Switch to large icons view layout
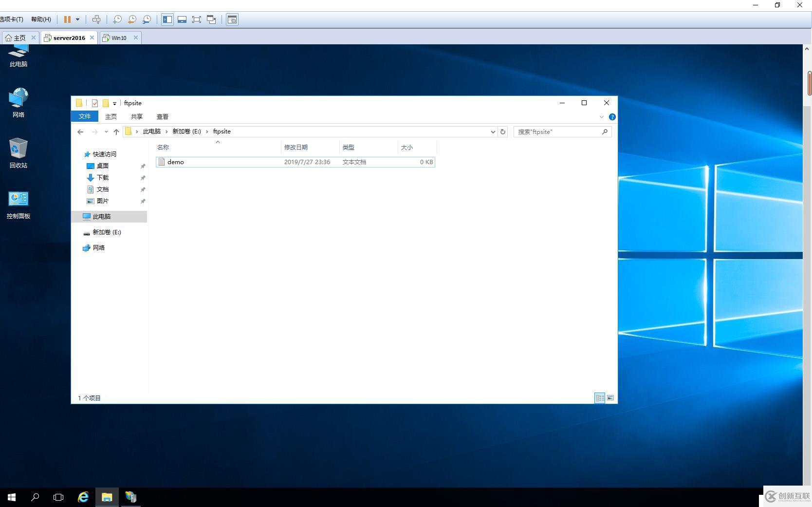This screenshot has width=812, height=507. pos(610,398)
